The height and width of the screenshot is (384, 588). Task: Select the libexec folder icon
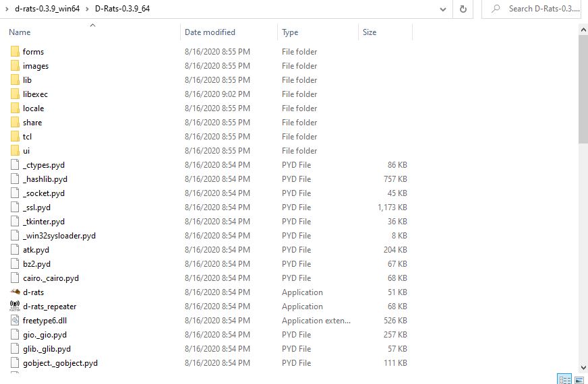[16, 94]
